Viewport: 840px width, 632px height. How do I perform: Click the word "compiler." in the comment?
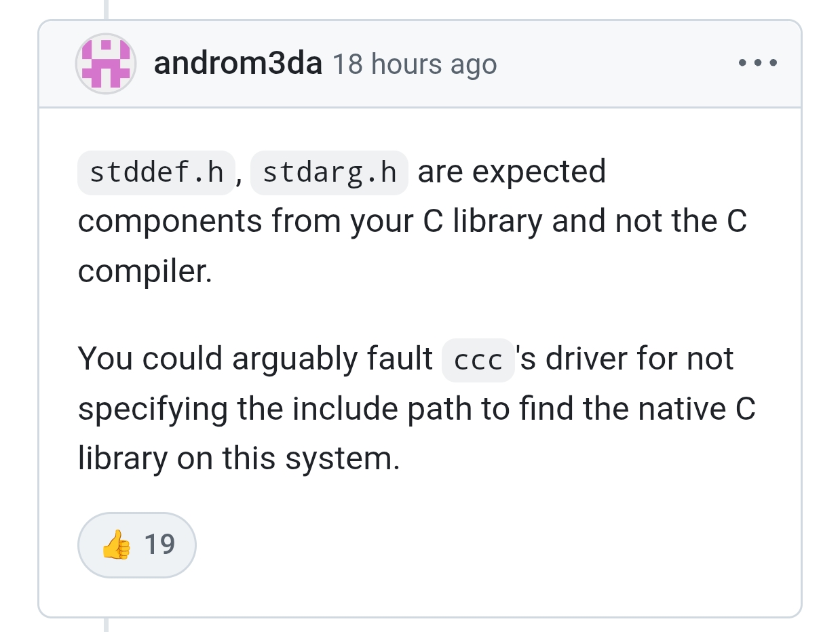[145, 272]
